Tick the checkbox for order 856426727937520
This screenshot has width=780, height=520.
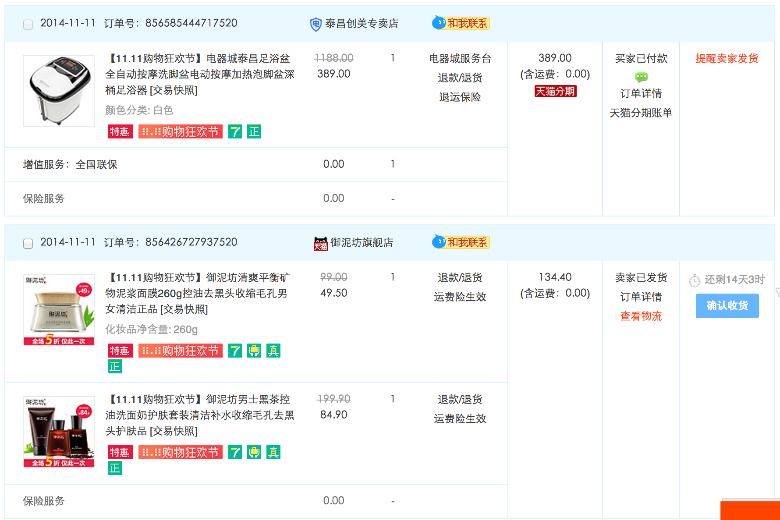(28, 243)
